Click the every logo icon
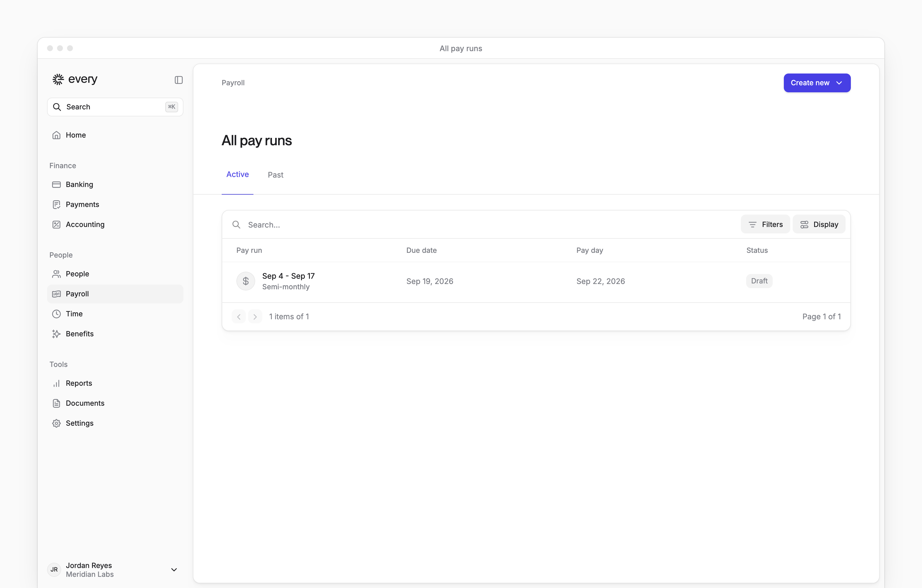922x588 pixels. click(x=58, y=79)
